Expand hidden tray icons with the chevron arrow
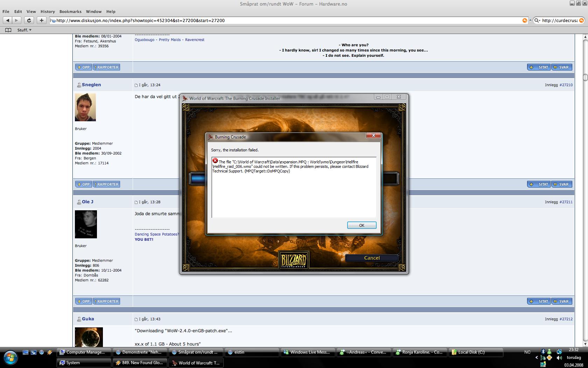The width and height of the screenshot is (588, 368). point(537,358)
